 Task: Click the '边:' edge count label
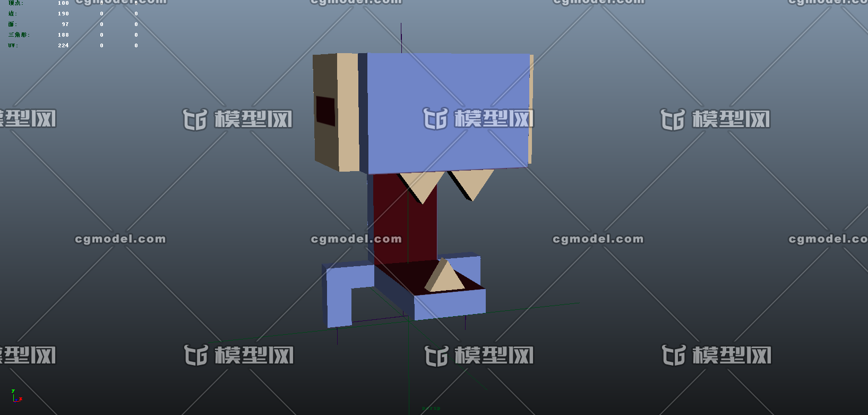point(13,14)
